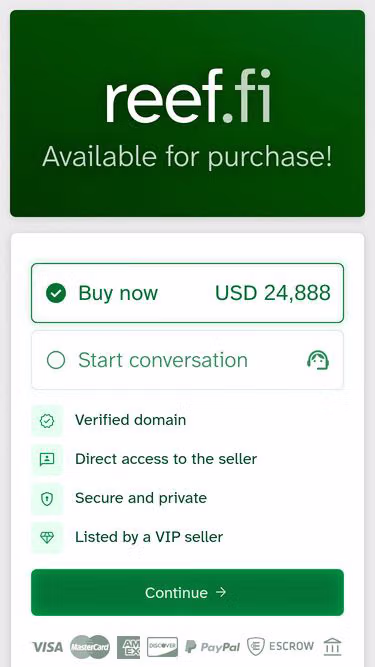Click the USD 24,888 price text

click(273, 293)
